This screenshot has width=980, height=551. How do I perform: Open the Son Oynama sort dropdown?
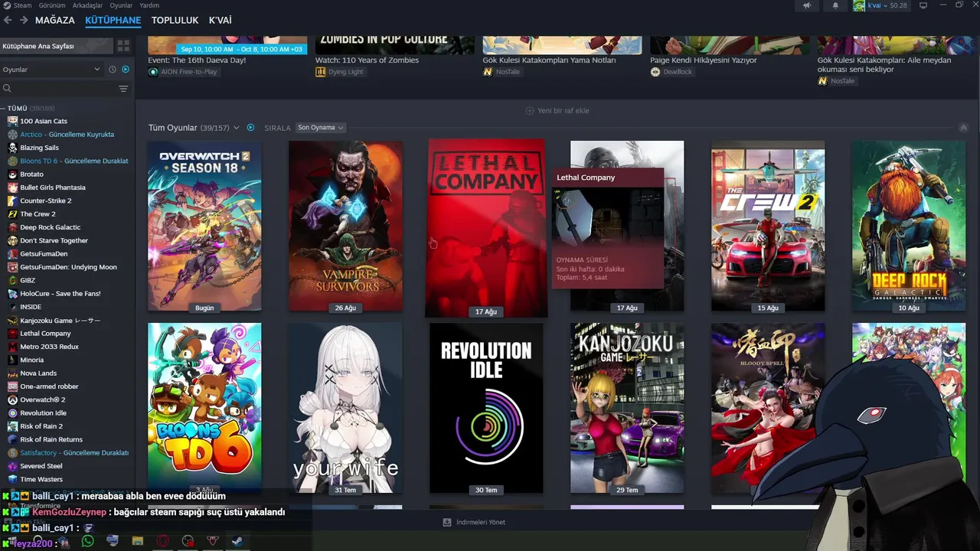[321, 128]
